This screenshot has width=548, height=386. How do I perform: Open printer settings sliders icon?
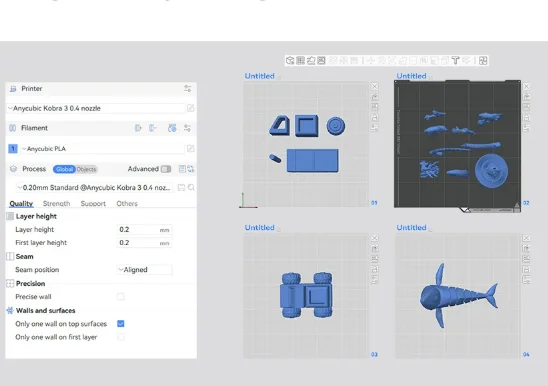coord(188,88)
